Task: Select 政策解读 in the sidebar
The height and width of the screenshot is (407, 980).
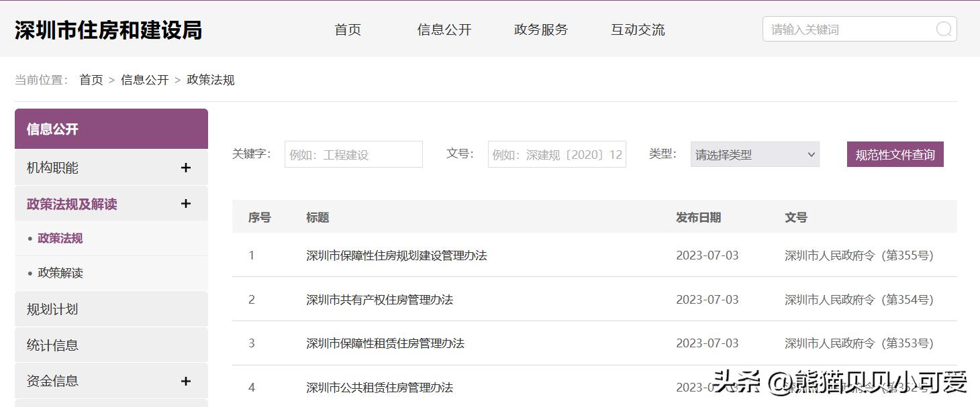Action: [x=66, y=273]
